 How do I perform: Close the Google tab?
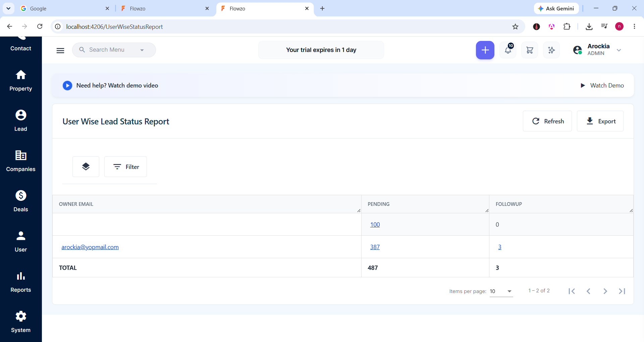click(x=107, y=8)
